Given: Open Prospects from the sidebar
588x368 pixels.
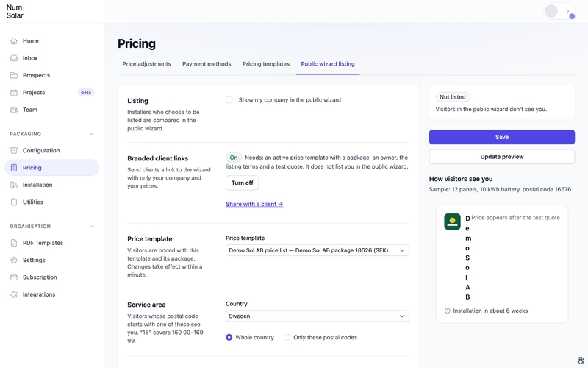Looking at the screenshot, I should click(52, 76).
